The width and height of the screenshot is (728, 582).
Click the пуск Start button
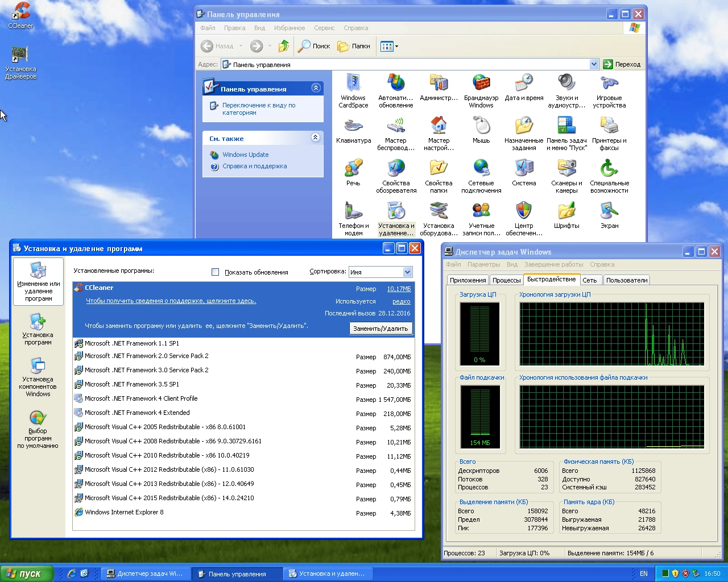[27, 573]
